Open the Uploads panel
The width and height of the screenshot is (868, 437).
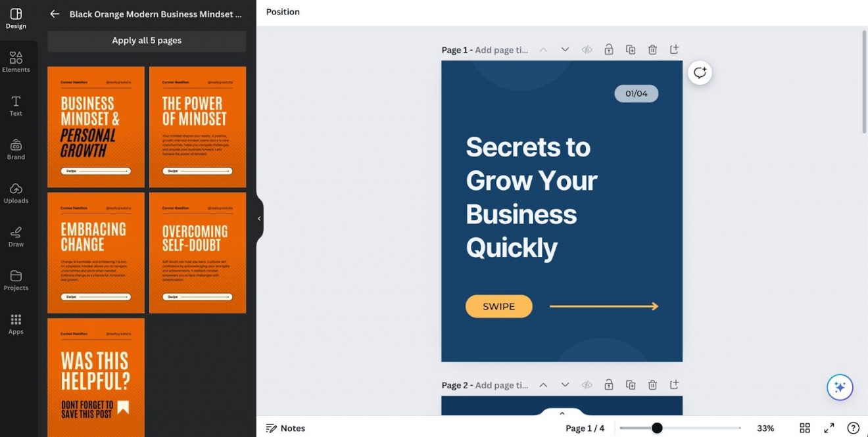(x=16, y=193)
